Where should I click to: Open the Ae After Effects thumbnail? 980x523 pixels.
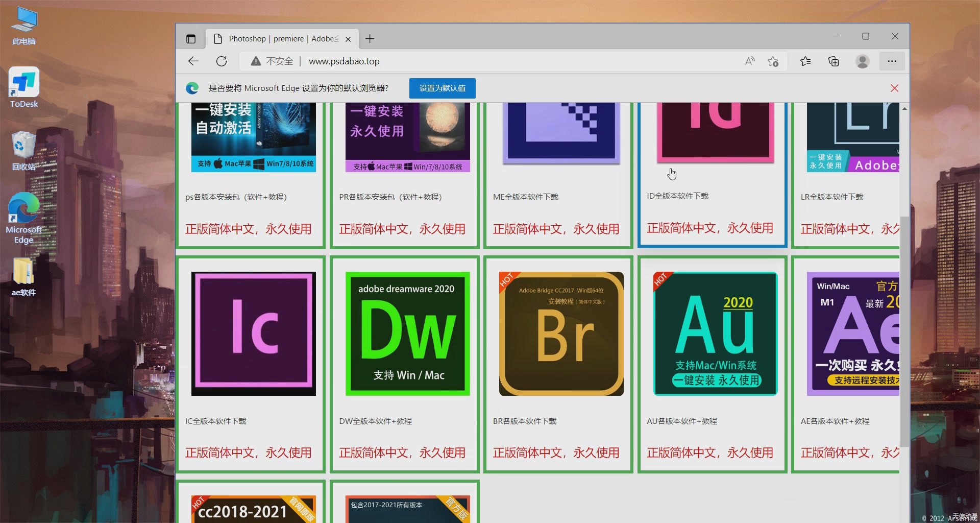tap(853, 334)
